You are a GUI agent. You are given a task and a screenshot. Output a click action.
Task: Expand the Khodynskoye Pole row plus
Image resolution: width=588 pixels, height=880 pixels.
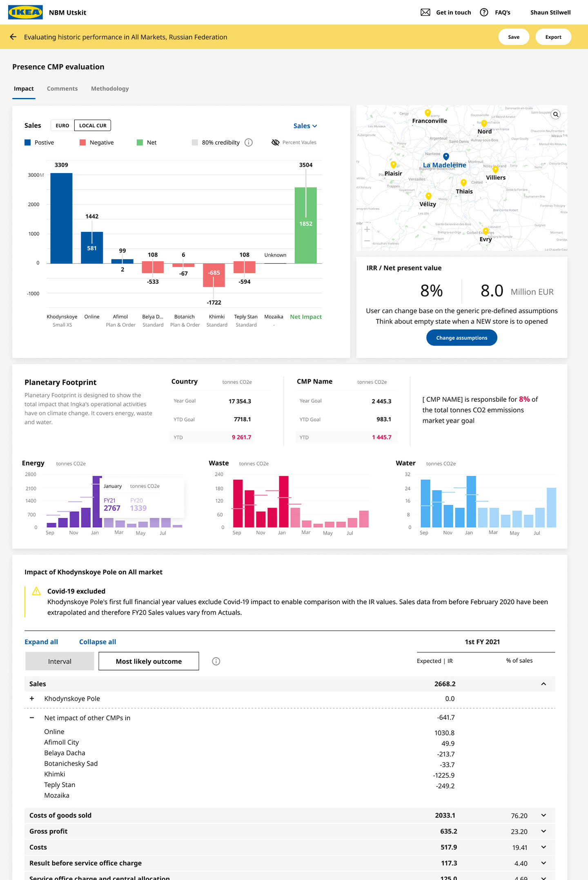32,699
